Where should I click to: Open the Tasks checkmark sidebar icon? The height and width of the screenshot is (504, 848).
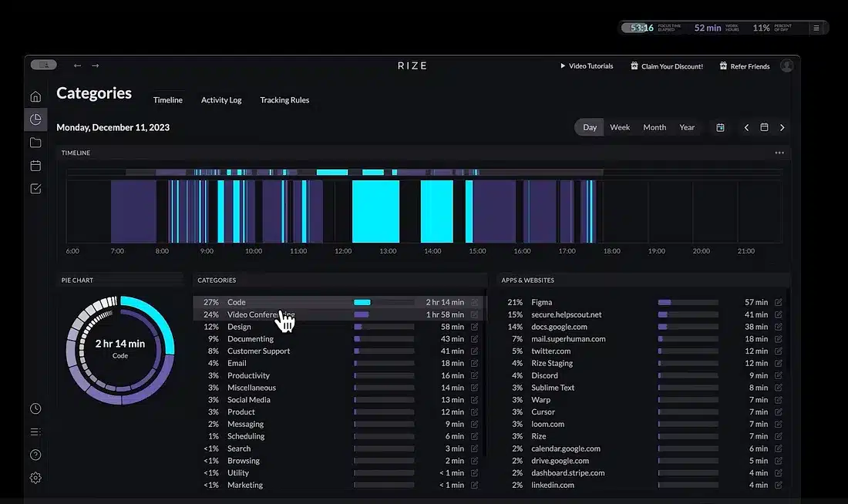(35, 189)
